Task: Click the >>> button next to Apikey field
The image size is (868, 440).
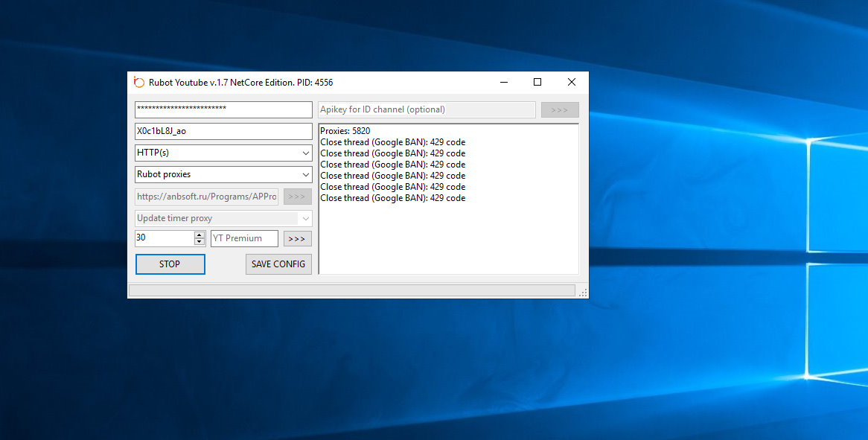Action: (x=559, y=110)
